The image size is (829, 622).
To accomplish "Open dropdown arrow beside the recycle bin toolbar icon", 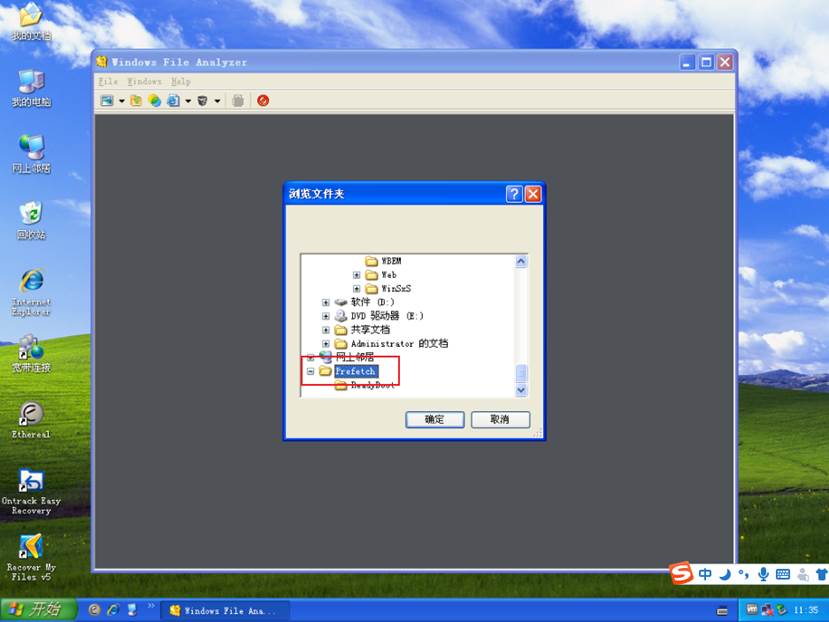I will click(x=217, y=101).
